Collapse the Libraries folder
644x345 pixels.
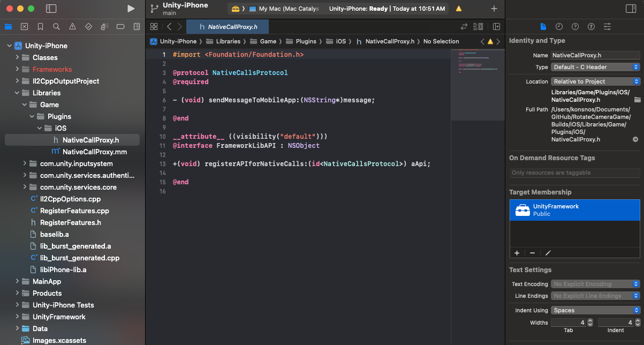click(x=17, y=93)
